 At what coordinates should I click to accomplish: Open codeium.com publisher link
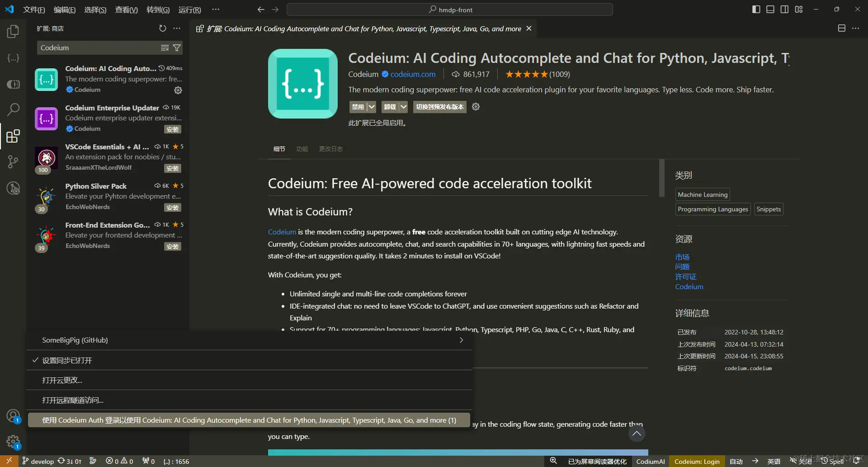click(413, 74)
